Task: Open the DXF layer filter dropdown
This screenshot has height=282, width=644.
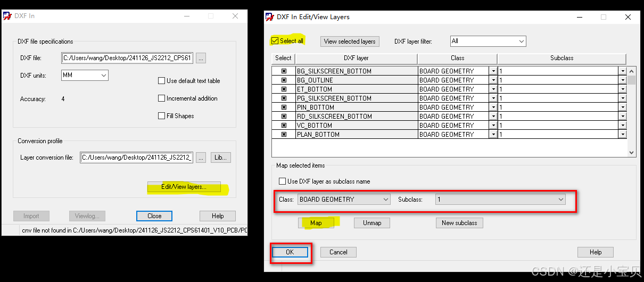Action: [x=488, y=41]
